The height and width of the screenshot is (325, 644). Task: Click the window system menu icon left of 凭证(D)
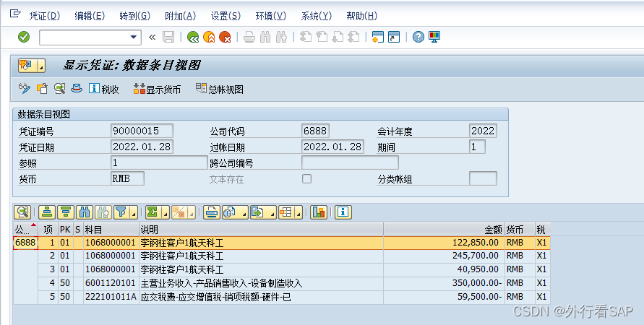pos(15,14)
